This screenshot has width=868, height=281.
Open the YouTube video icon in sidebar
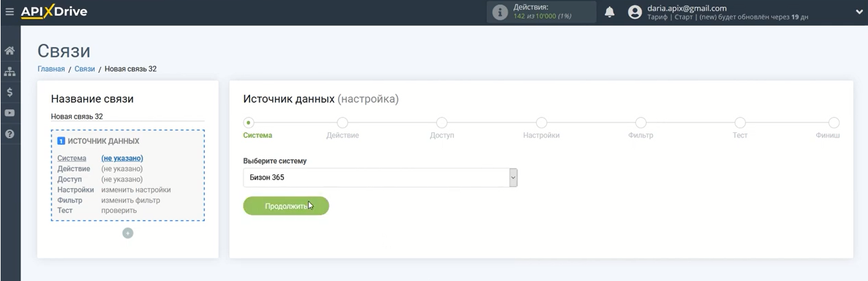[10, 113]
